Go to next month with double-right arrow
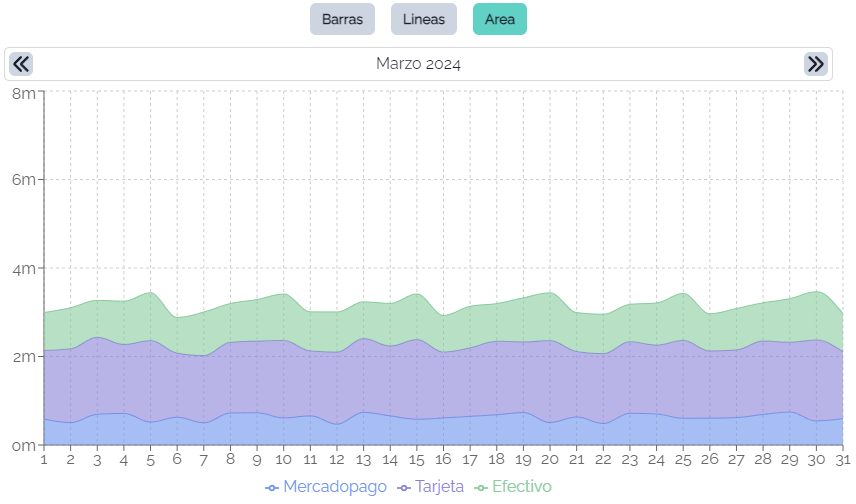This screenshot has height=504, width=856. [x=816, y=64]
